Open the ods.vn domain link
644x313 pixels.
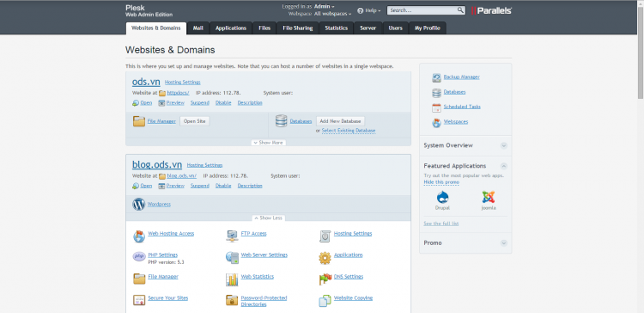click(x=146, y=82)
